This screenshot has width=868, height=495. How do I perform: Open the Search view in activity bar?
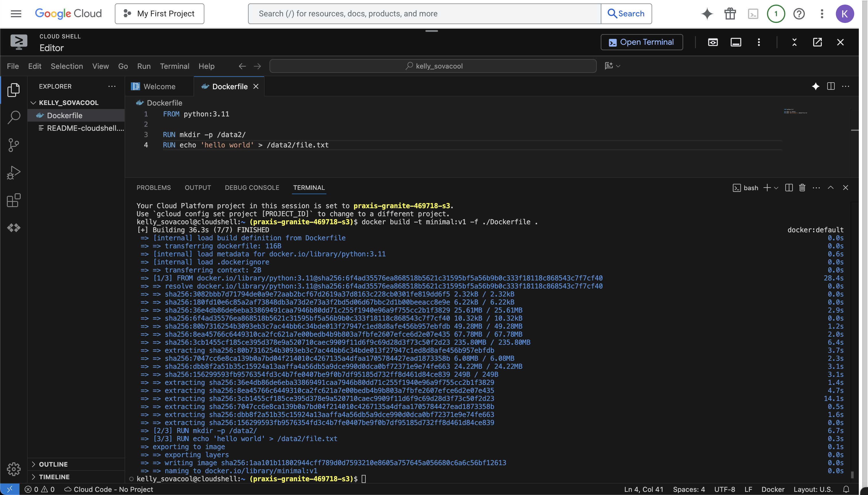point(13,117)
